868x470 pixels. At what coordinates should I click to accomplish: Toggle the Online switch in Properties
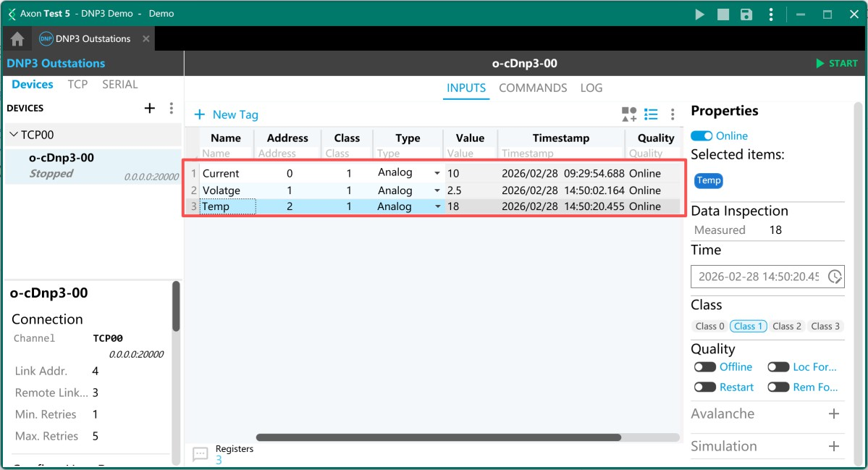pyautogui.click(x=701, y=136)
